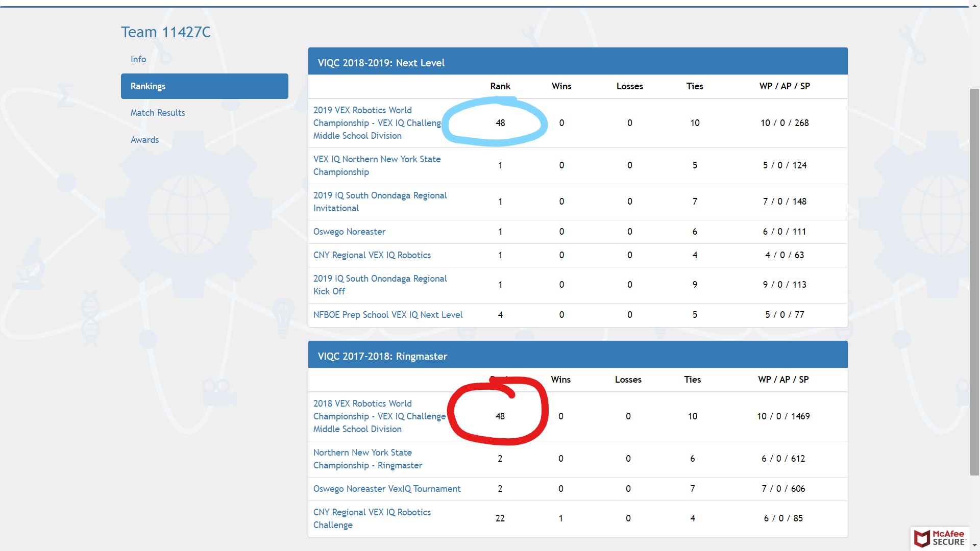
Task: Click rank 4 in NFBOE Prep School row
Action: pos(500,315)
